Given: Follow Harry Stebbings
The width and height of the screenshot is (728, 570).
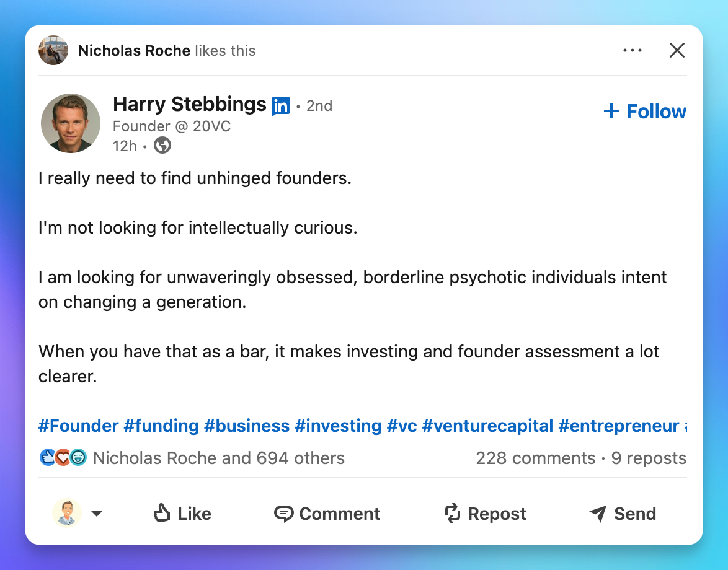Looking at the screenshot, I should pos(645,112).
